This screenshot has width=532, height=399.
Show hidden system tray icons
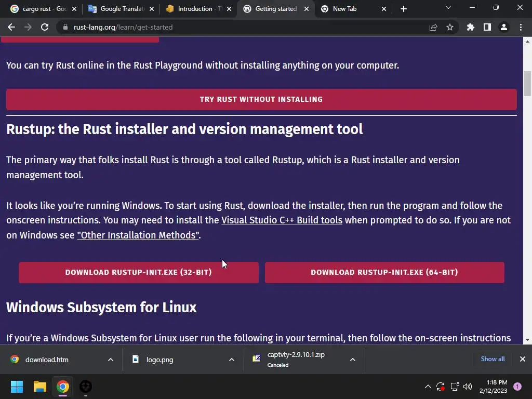[428, 387]
